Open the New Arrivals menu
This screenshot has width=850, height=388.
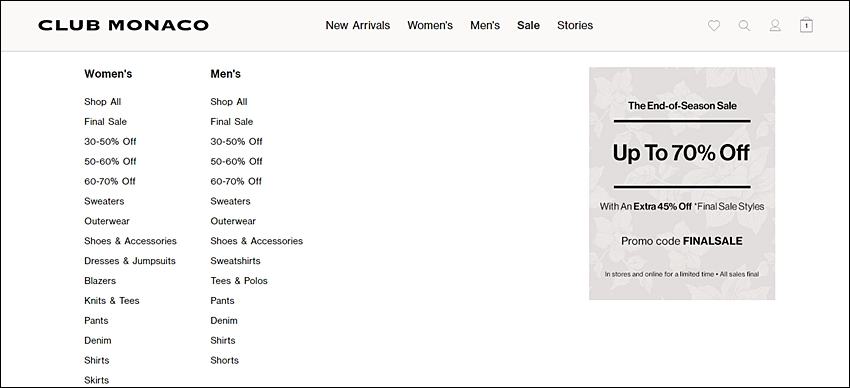click(x=358, y=25)
